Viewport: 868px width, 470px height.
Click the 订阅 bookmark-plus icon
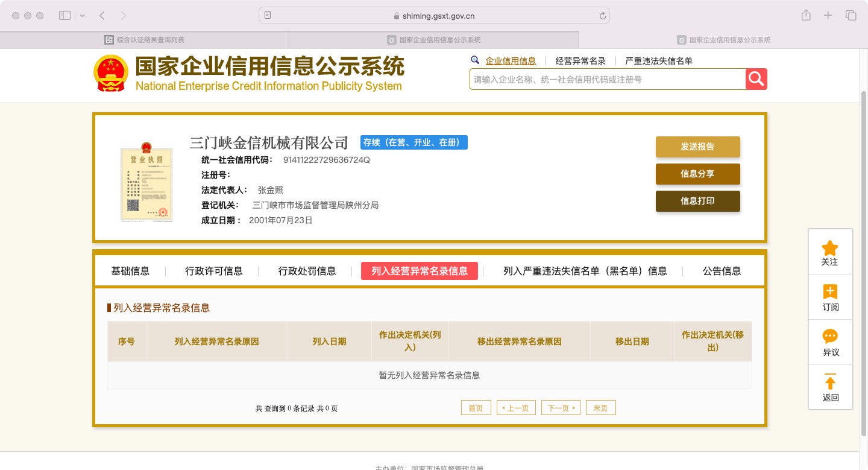(x=830, y=292)
